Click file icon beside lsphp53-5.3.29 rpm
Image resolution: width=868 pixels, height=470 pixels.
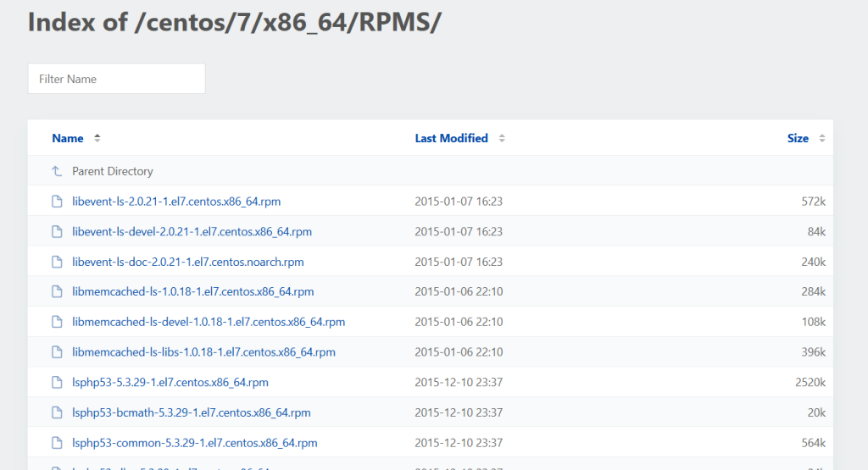coord(57,382)
